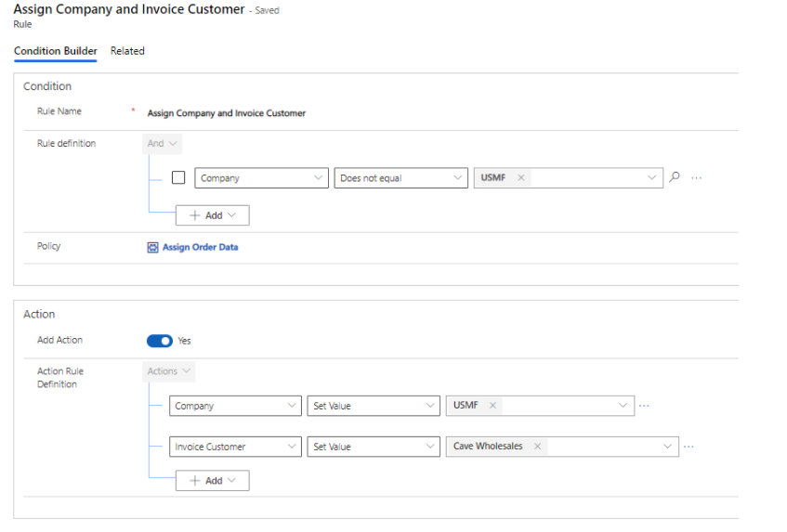This screenshot has height=532, width=787.
Task: Open Set Value dropdown in Company action row
Action: 374,406
